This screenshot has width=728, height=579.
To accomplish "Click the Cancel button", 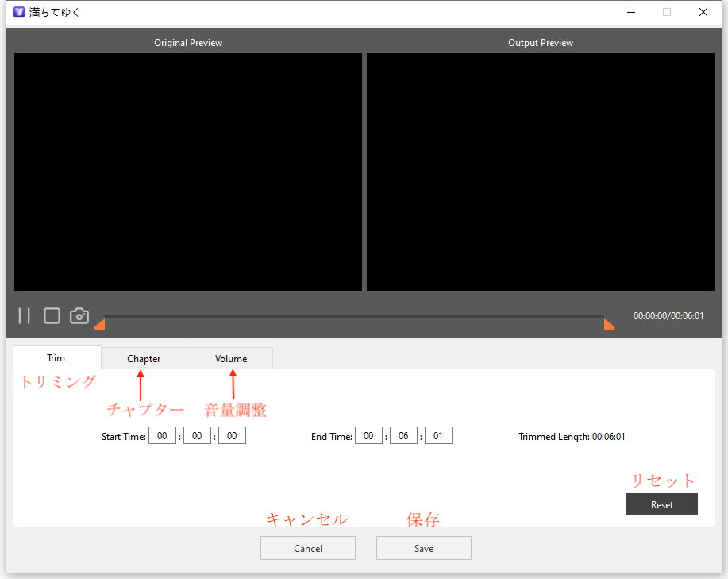I will [308, 549].
